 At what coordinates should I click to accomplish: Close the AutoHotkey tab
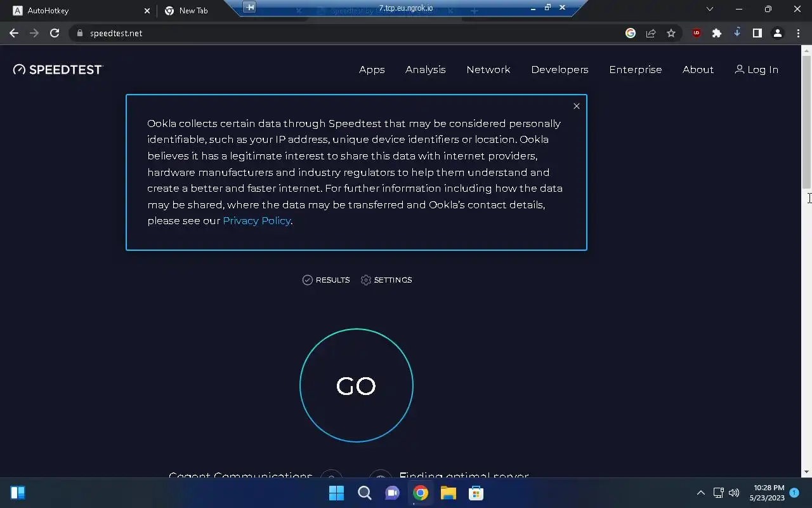coord(147,11)
